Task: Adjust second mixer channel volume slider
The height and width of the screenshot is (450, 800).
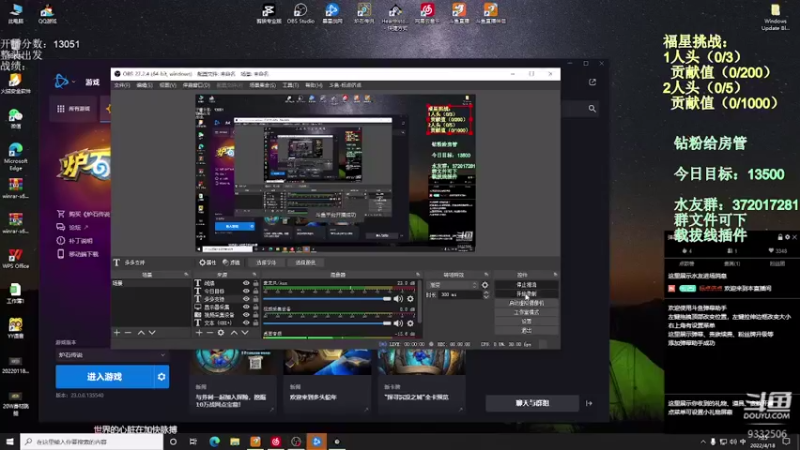Action: pyautogui.click(x=328, y=323)
